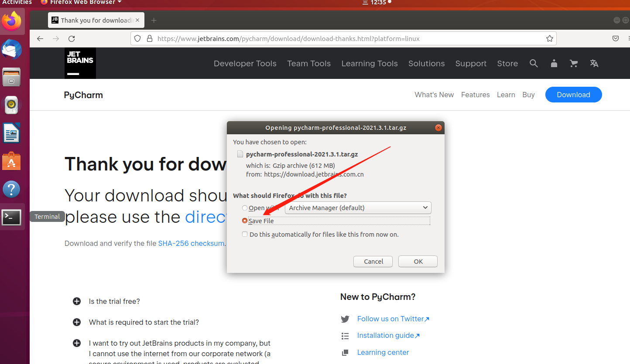The height and width of the screenshot is (364, 630).
Task: Open the What's New link
Action: [x=434, y=95]
